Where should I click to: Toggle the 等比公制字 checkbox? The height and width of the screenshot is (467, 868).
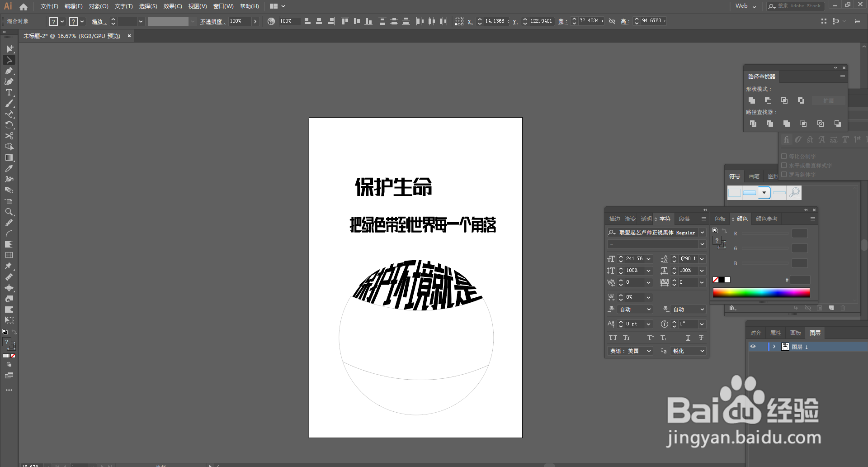784,156
